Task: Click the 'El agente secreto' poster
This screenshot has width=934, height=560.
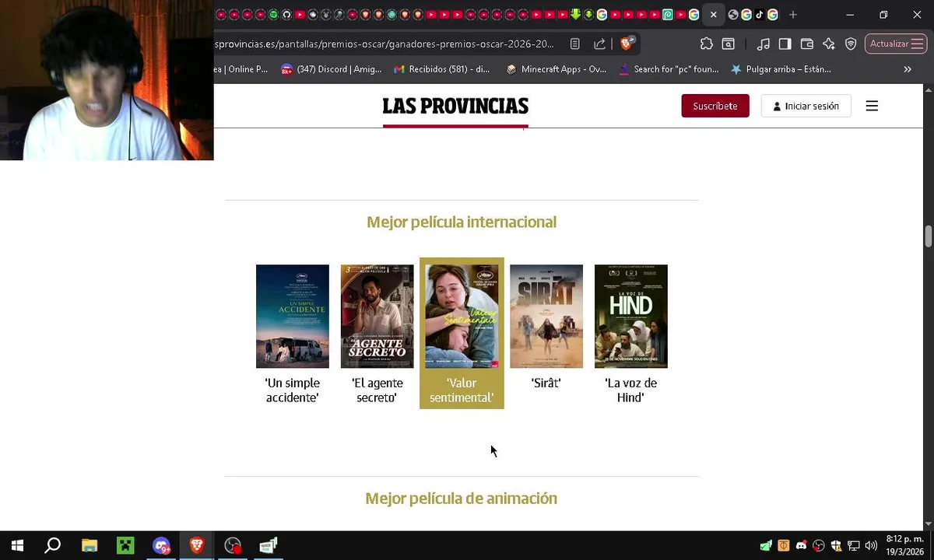Action: tap(377, 316)
